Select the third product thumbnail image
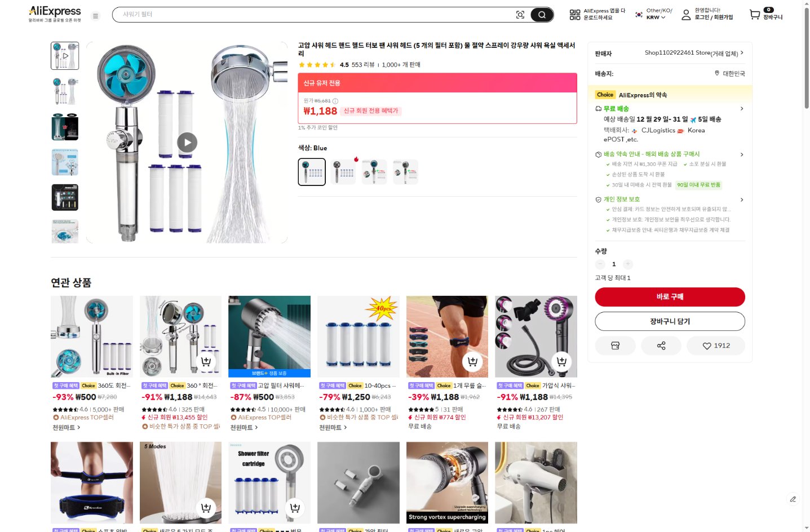 coord(65,127)
